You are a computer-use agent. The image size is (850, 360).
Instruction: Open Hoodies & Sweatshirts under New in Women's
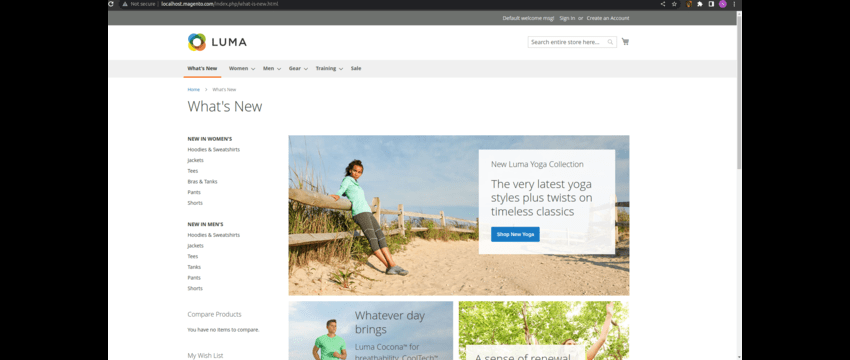[214, 149]
